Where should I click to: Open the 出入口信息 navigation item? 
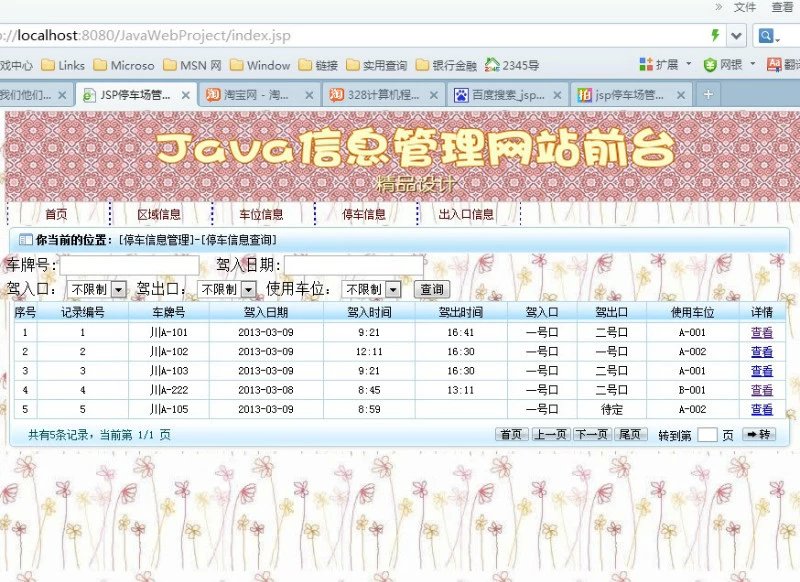pos(466,214)
